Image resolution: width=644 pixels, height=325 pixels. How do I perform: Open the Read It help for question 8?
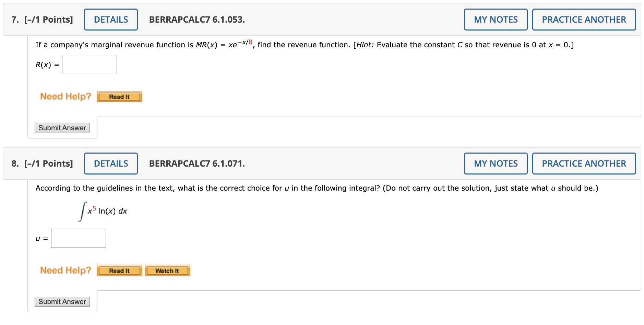pyautogui.click(x=119, y=270)
